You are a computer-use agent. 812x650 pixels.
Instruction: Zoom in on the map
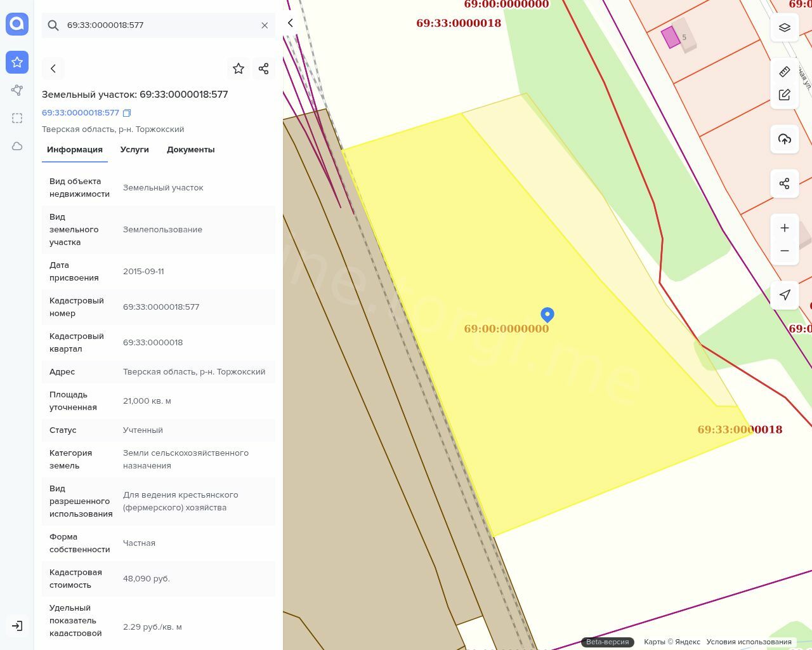coord(785,228)
